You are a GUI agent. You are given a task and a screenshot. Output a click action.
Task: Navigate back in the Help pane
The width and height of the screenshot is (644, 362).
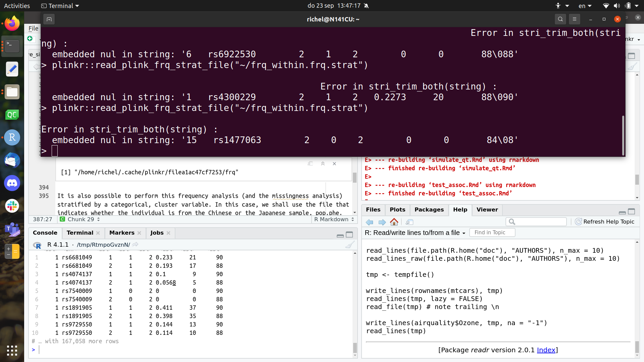click(369, 222)
